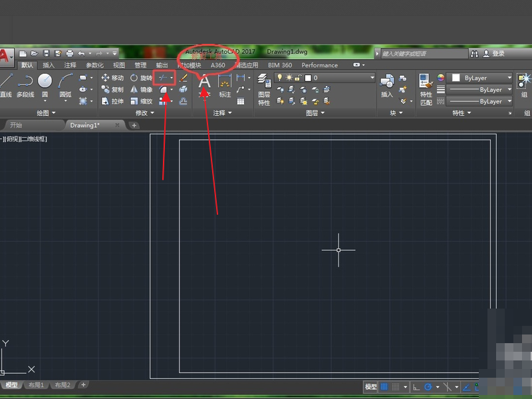
Task: Click the 移动 move tool
Action: click(x=112, y=78)
